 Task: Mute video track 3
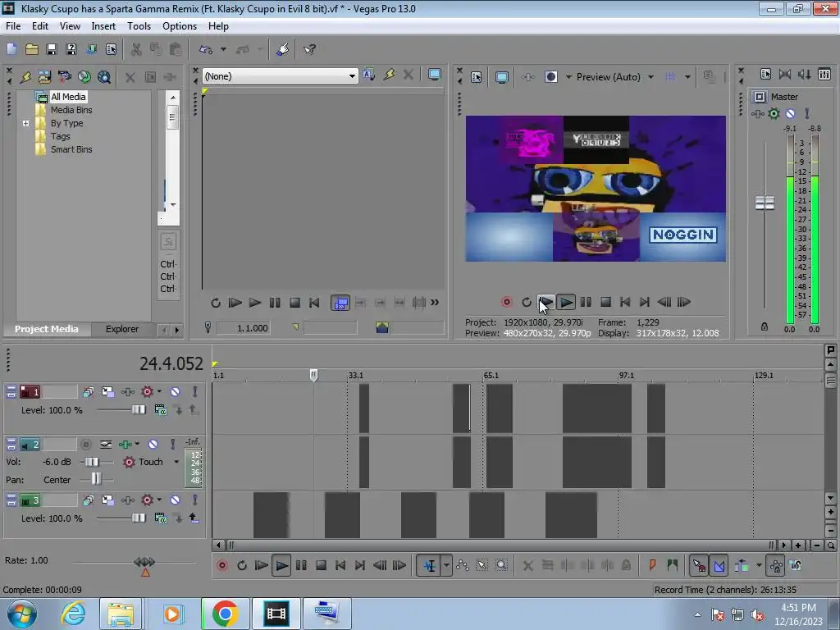176,500
